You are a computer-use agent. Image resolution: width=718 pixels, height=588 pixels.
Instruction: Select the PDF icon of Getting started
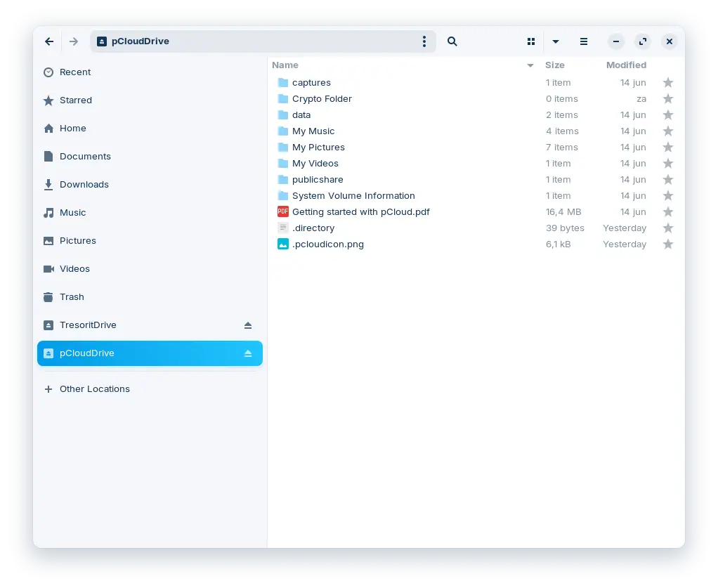pyautogui.click(x=283, y=211)
